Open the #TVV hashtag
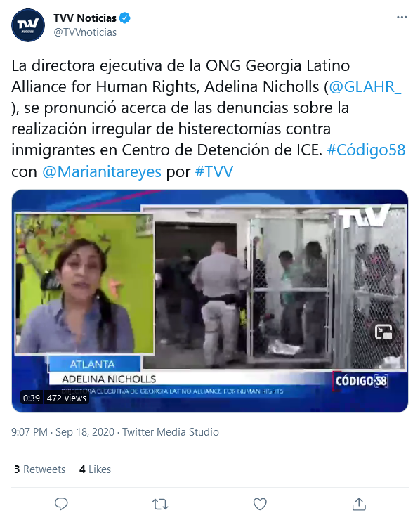Viewport: 420px width, 520px height. coord(214,171)
